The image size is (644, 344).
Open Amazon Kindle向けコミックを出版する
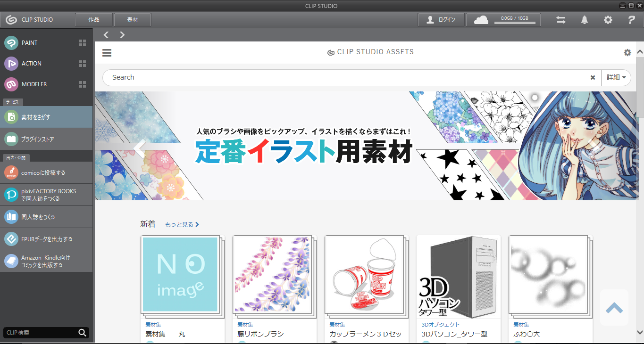point(46,261)
